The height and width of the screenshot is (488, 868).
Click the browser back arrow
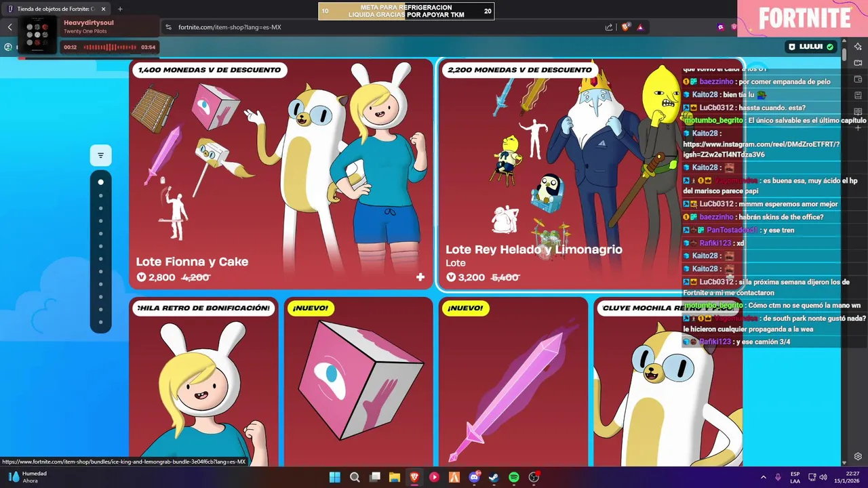coord(9,27)
